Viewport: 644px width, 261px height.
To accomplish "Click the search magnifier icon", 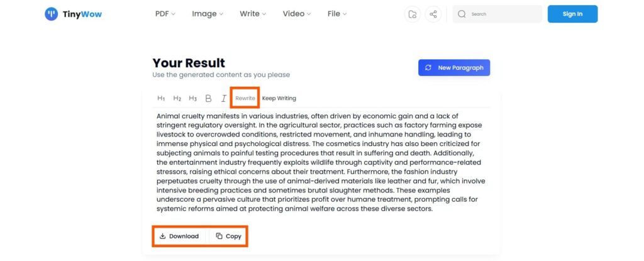I will point(462,14).
